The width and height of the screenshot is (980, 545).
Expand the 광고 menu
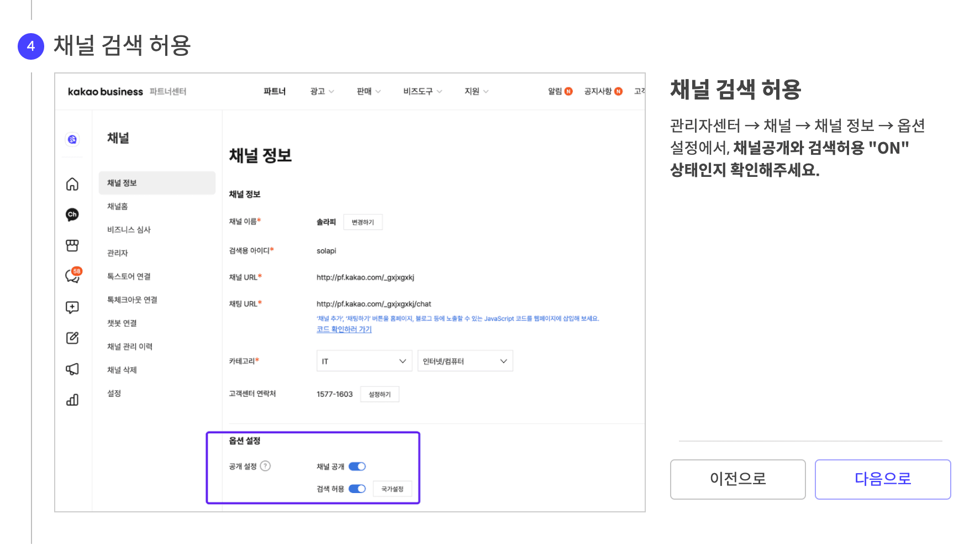click(322, 91)
